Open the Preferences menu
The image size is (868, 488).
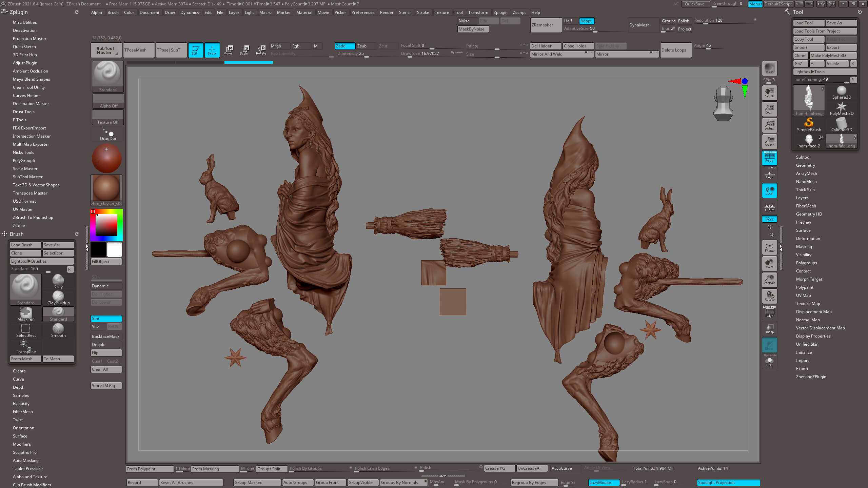point(363,13)
